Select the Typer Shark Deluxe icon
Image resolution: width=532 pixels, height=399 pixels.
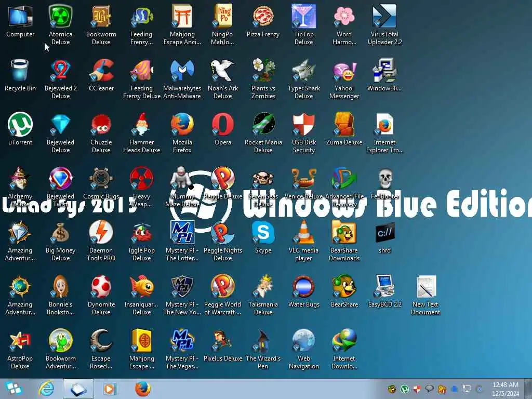pos(303,78)
